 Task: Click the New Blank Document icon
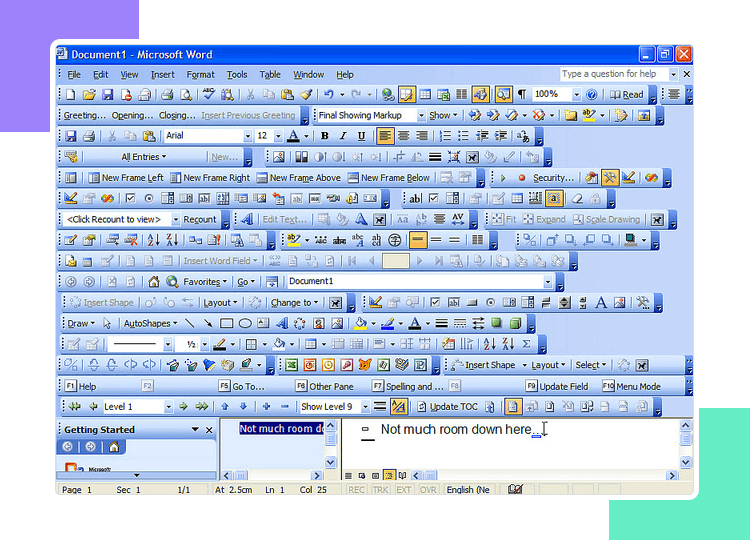tap(71, 95)
